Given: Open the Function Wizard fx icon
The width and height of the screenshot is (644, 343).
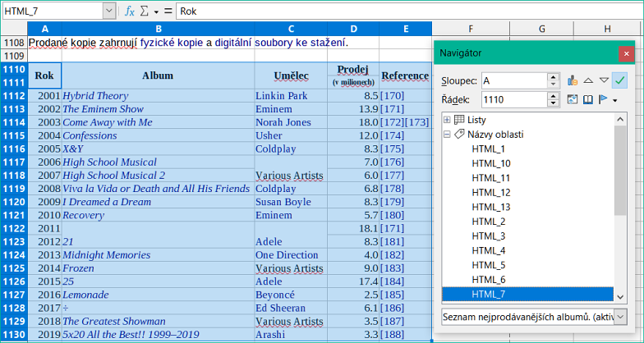Looking at the screenshot, I should [x=130, y=11].
